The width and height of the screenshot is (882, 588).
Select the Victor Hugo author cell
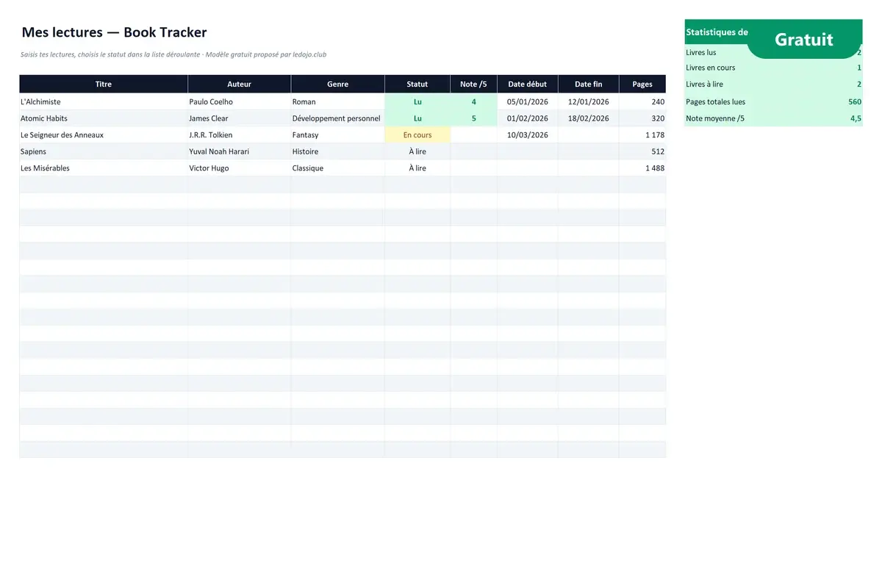240,168
